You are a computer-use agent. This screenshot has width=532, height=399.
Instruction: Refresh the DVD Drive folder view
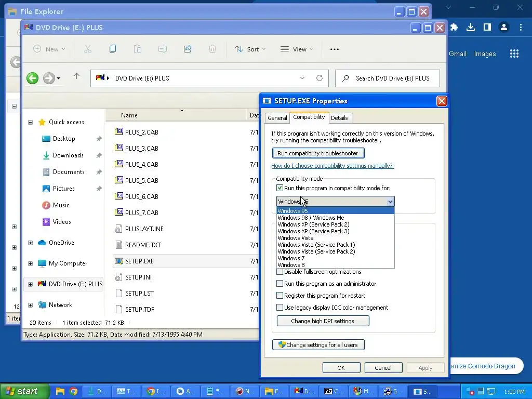[x=320, y=78]
